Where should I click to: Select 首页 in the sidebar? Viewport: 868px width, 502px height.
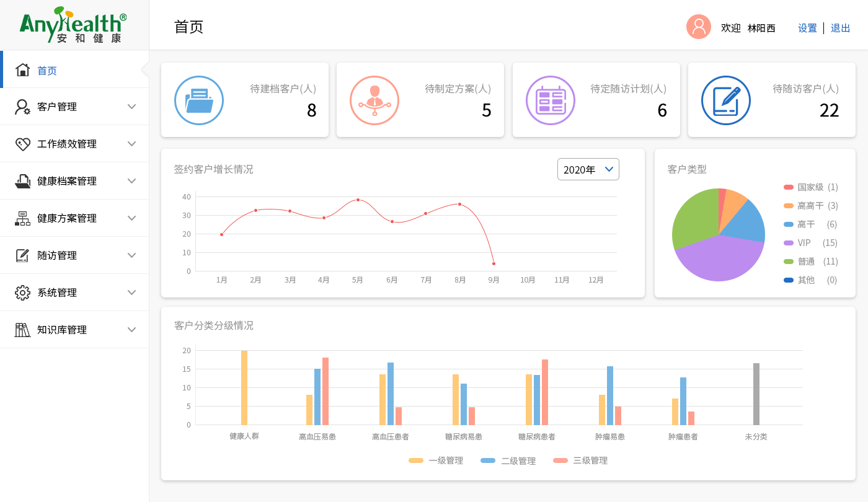click(47, 71)
